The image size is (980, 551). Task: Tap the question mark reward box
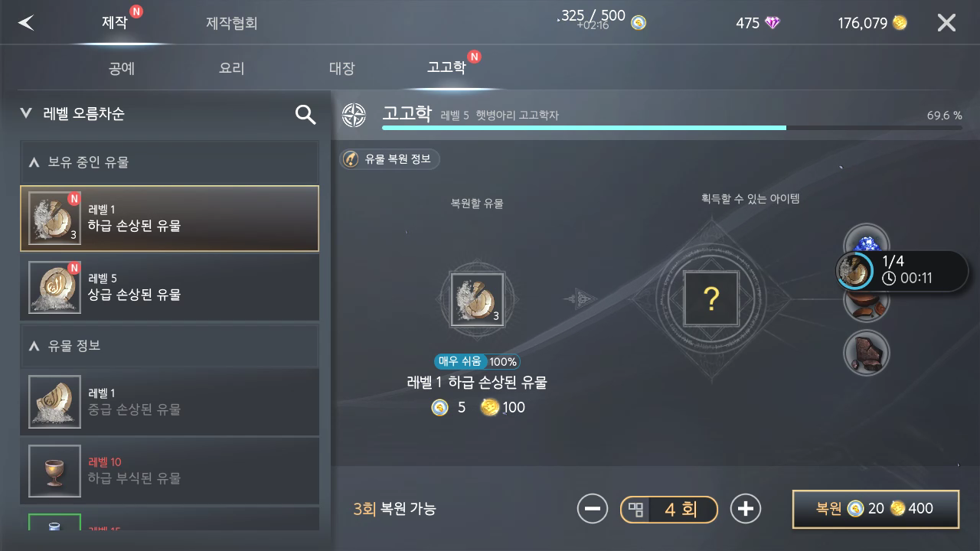[710, 298]
